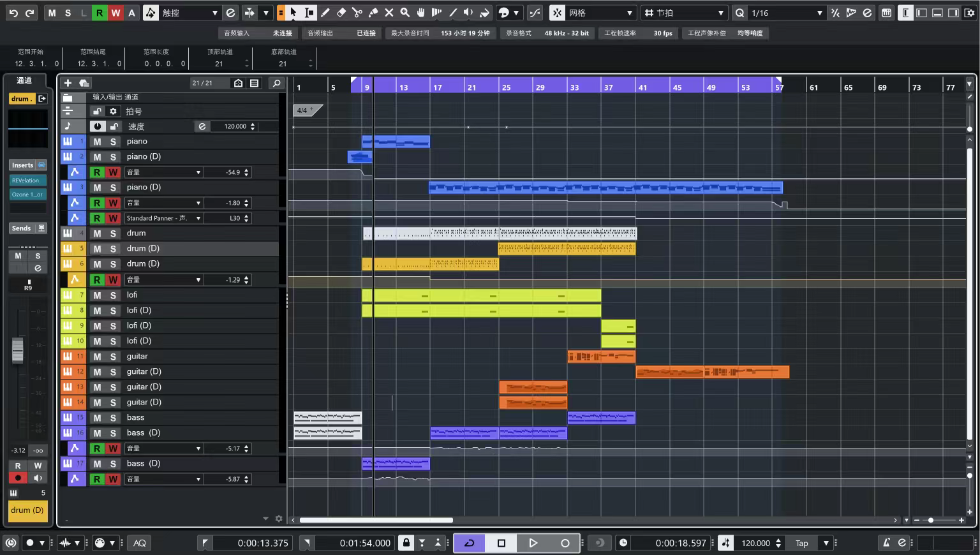Open the Standard Panner automation parameter dropdown
Viewport: 980px width, 555px height.
tap(163, 218)
